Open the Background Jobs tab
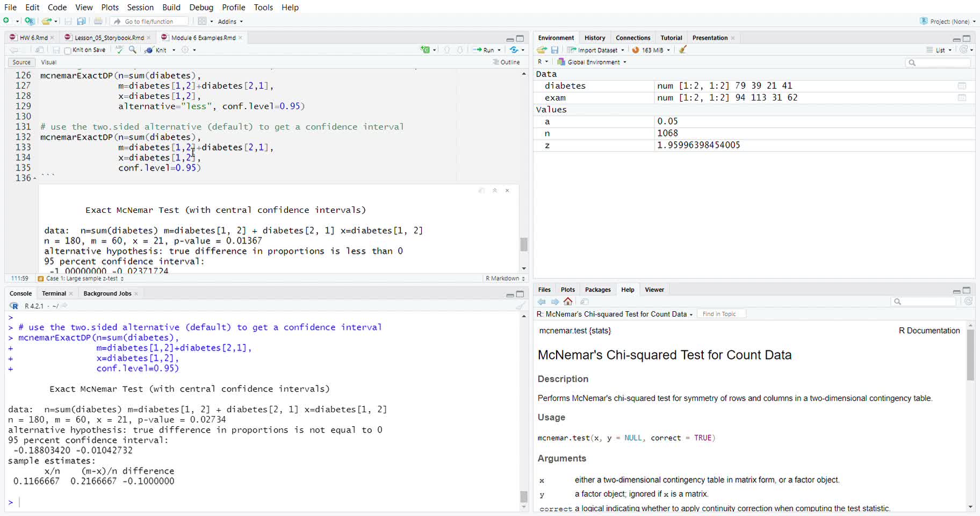This screenshot has width=980, height=516. coord(107,293)
